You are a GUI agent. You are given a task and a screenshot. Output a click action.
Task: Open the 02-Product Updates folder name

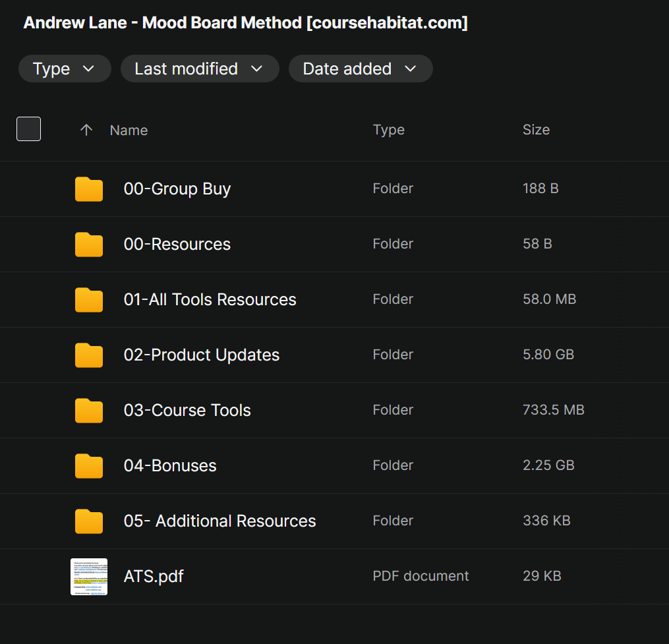[201, 355]
